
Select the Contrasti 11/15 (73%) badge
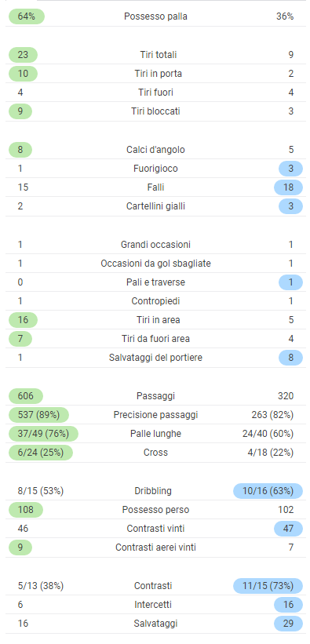click(268, 586)
